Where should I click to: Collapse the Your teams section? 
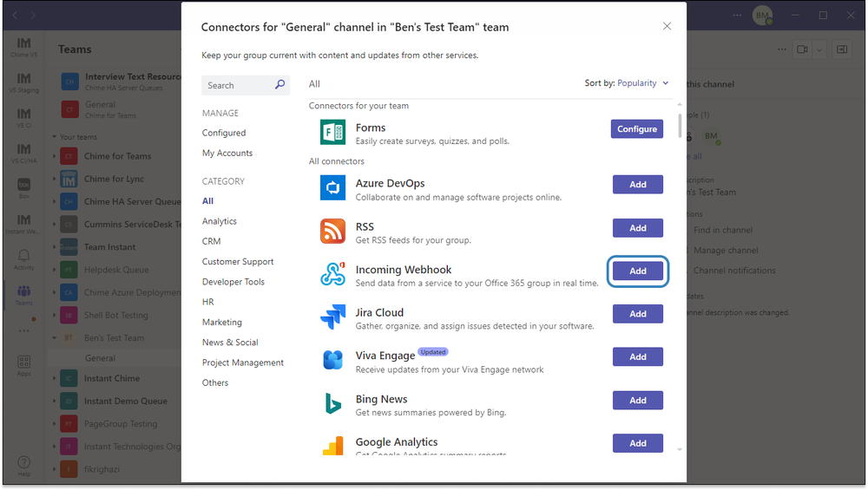pyautogui.click(x=54, y=137)
